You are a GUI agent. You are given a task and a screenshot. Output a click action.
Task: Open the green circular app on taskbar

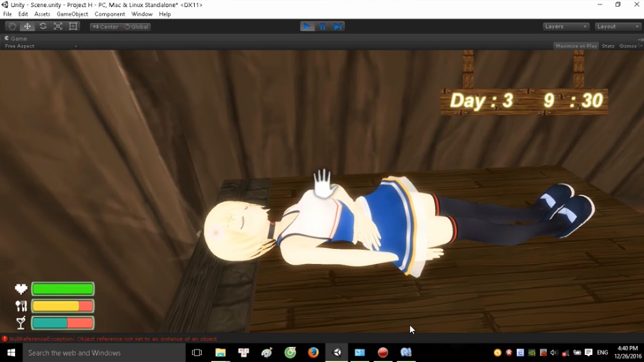(x=290, y=353)
